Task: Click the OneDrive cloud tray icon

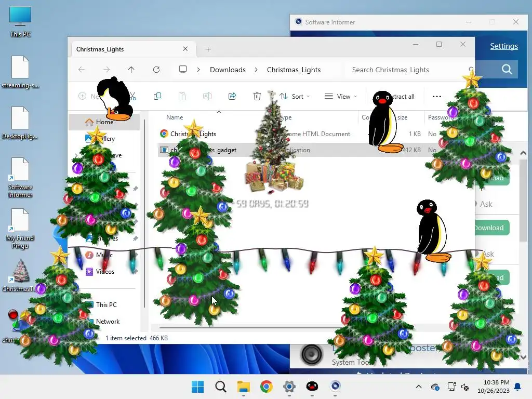Action: point(435,387)
